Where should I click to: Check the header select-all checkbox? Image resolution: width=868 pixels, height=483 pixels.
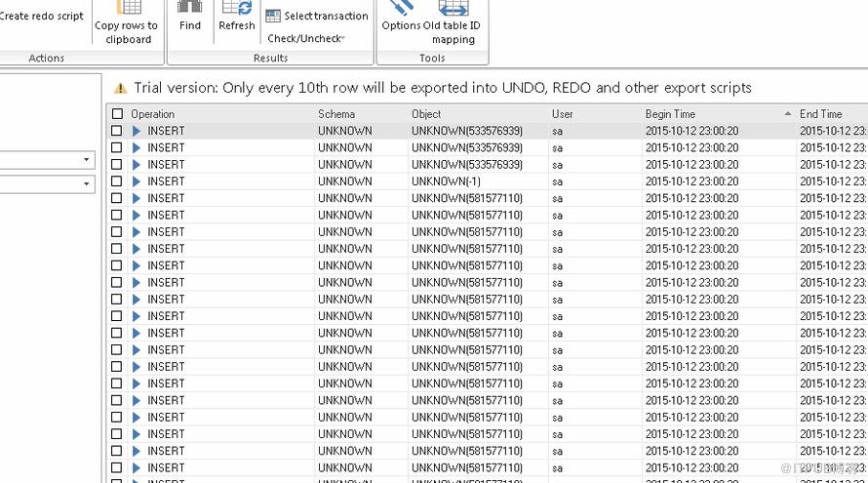[117, 114]
